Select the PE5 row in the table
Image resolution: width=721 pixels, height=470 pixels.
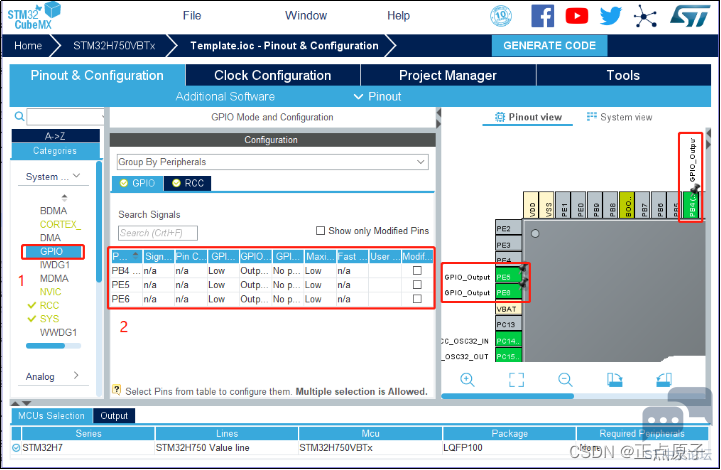(x=271, y=285)
